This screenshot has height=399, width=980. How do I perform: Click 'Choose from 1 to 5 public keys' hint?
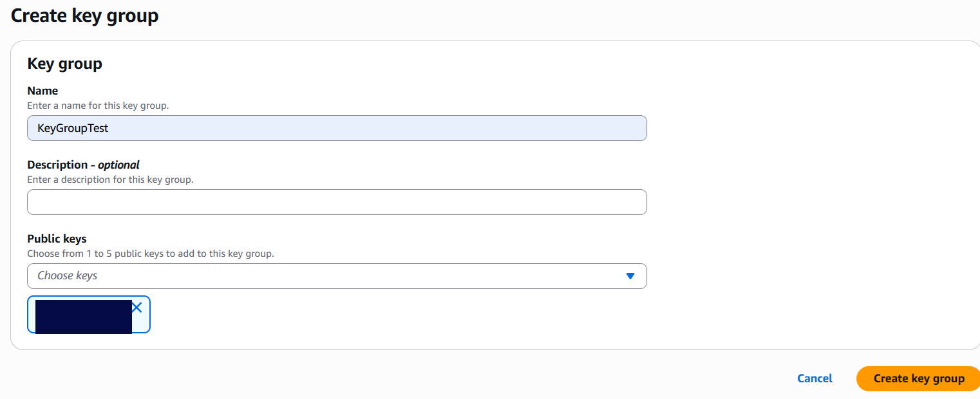[151, 254]
